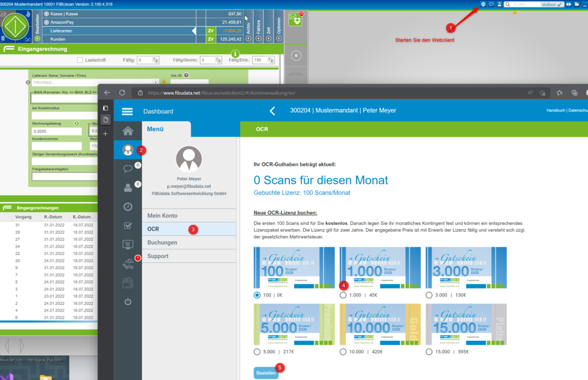The height and width of the screenshot is (380, 588).
Task: Click back chevron next to Mustermandant title
Action: pos(273,111)
